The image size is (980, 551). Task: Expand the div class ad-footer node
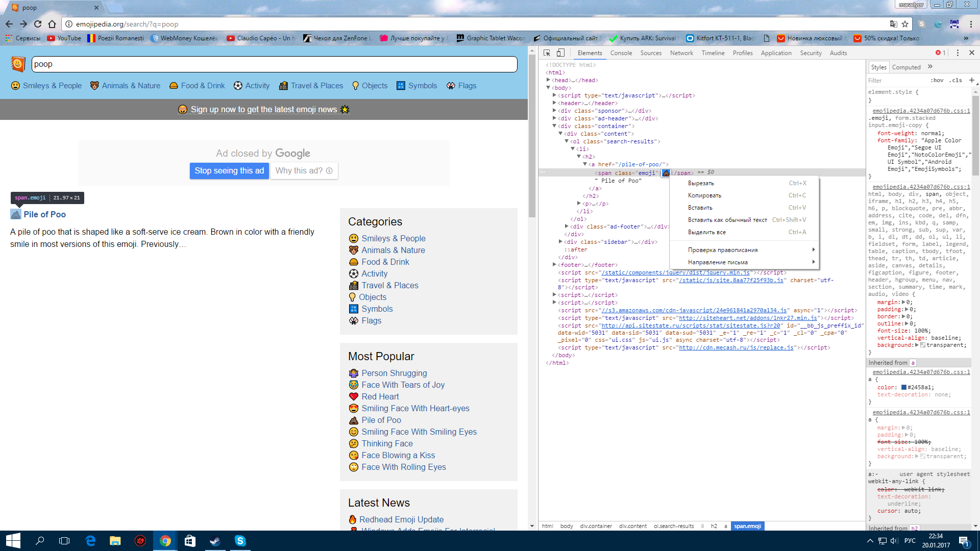(x=567, y=227)
